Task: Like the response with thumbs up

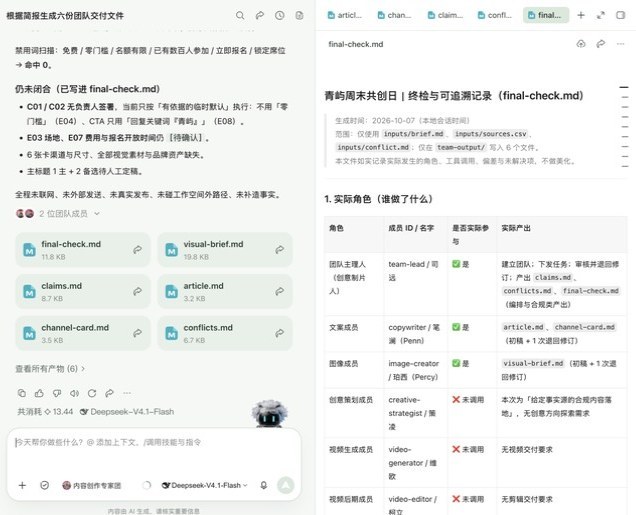Action: (39, 393)
